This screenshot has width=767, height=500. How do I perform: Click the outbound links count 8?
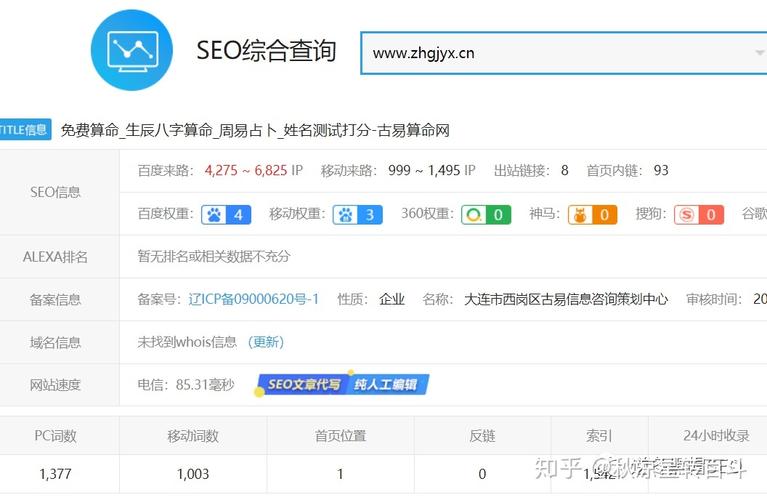(564, 171)
